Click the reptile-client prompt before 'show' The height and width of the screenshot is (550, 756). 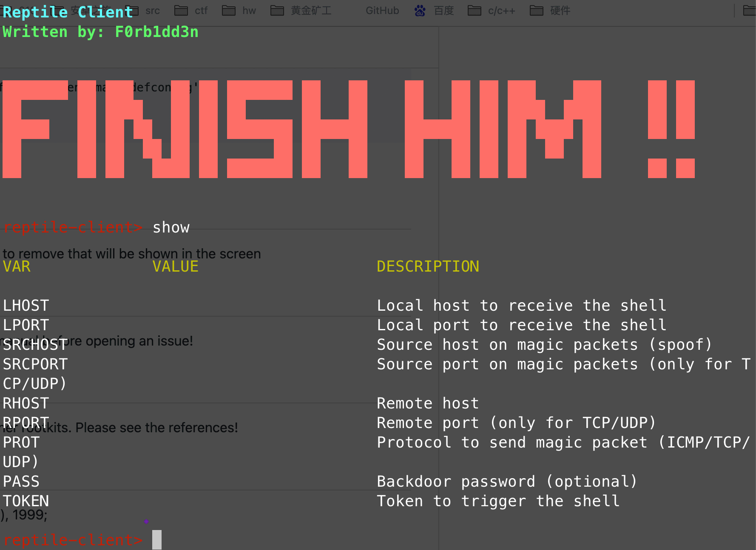tap(73, 227)
